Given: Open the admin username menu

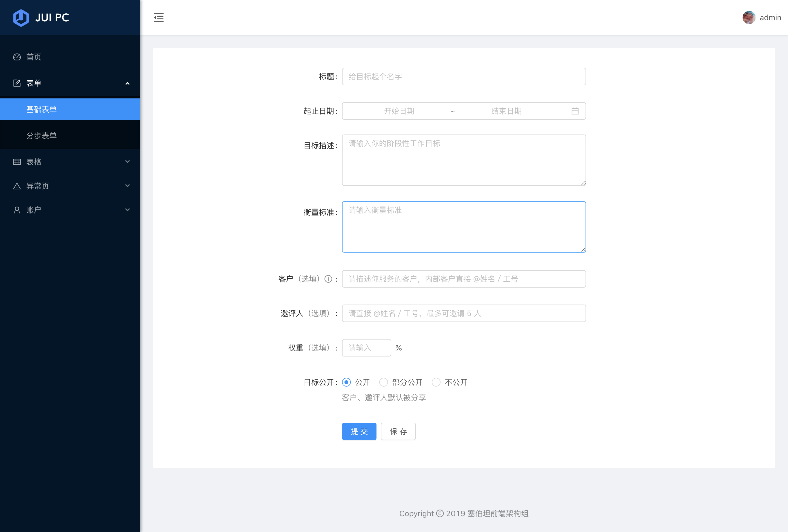Looking at the screenshot, I should click(770, 17).
